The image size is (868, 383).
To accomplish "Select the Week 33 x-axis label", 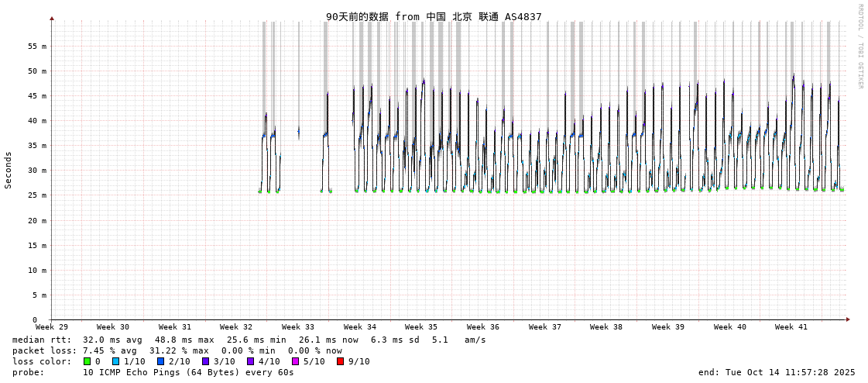I will pos(298,327).
